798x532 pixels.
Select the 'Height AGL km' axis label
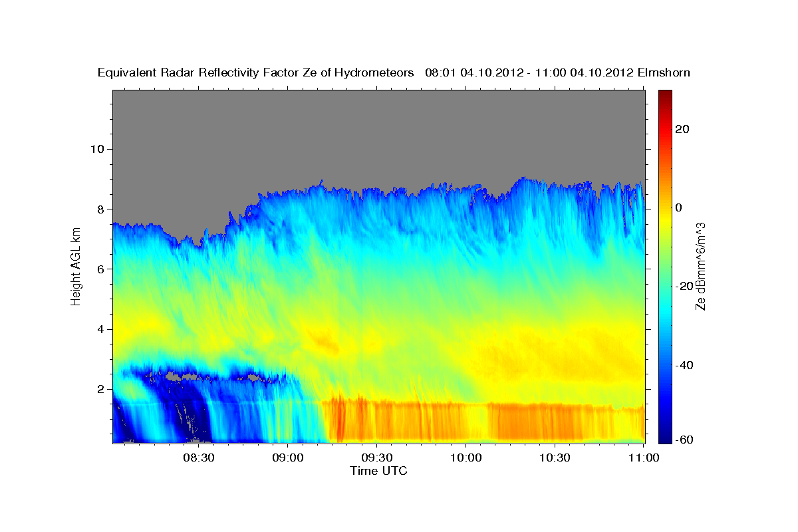coord(76,266)
